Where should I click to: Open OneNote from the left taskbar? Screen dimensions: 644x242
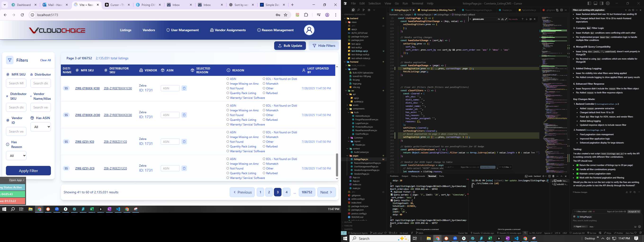tap(109, 209)
